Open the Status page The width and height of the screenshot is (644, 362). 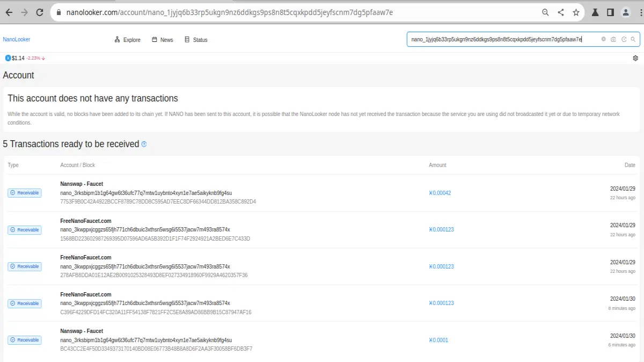(x=196, y=40)
